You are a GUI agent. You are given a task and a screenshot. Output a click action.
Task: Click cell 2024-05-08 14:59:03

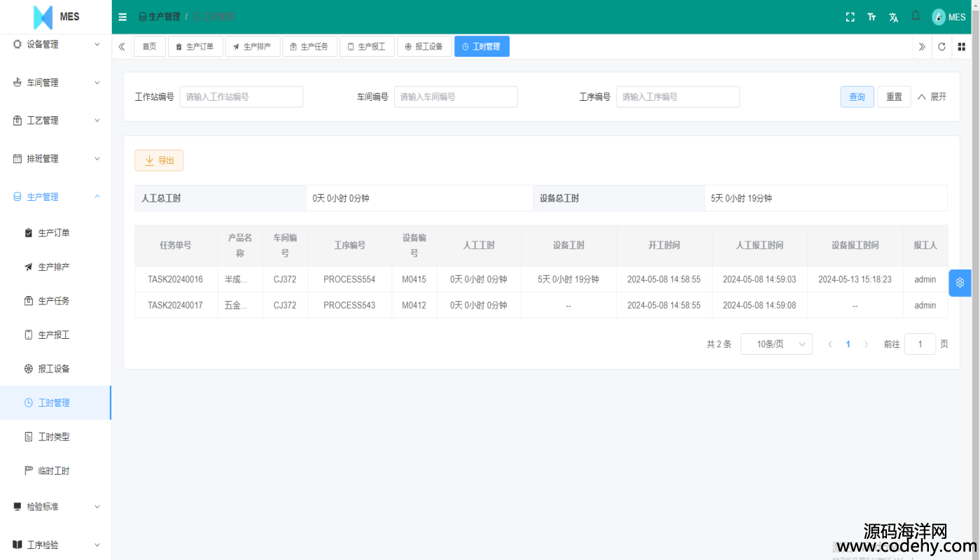pos(759,279)
